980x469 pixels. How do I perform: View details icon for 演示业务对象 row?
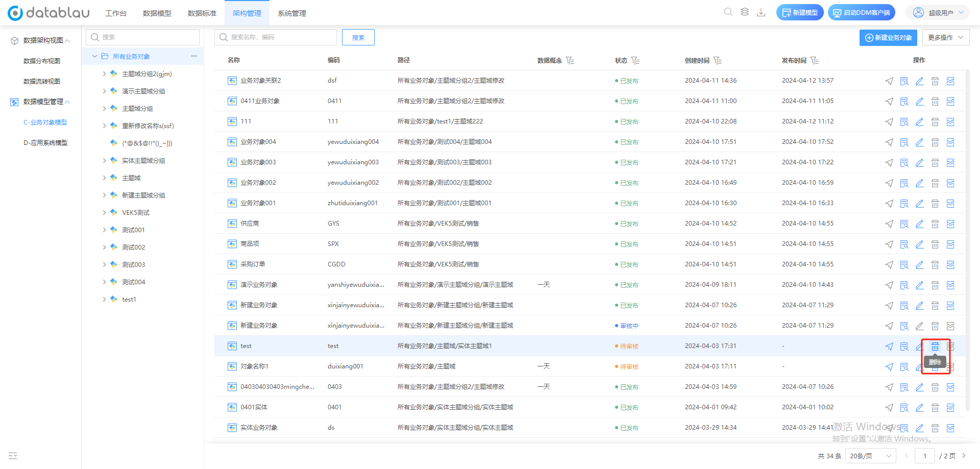[904, 285]
